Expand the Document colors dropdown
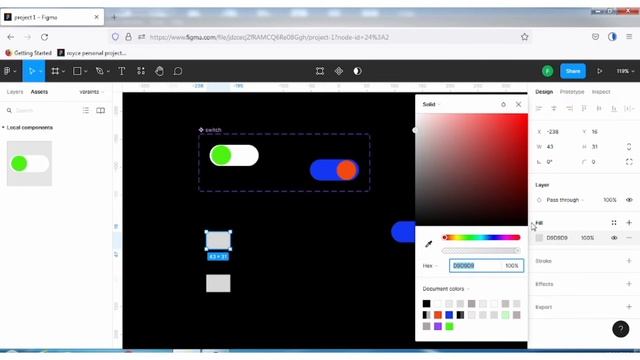Viewport: 640px width, 360px height. tap(446, 289)
